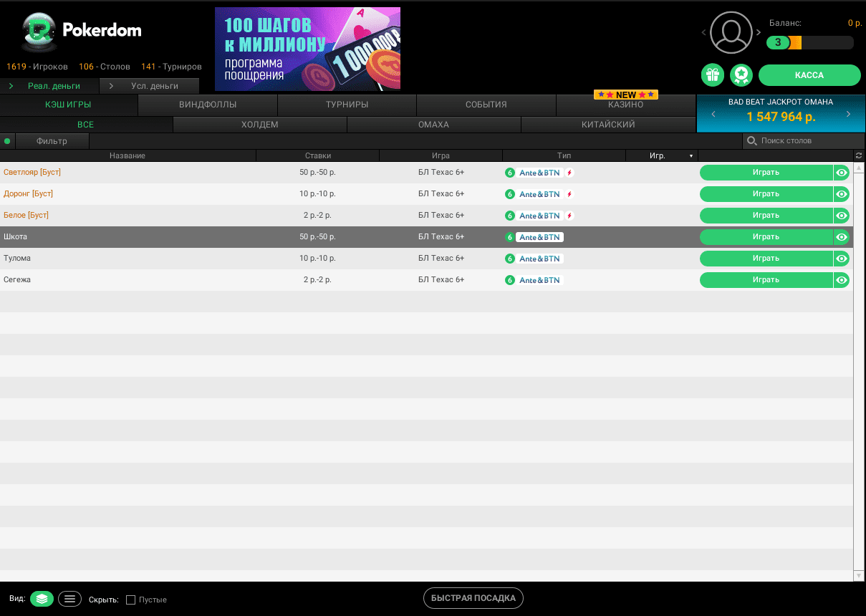Image resolution: width=866 pixels, height=616 pixels.
Task: Click the level progress bar
Action: click(x=810, y=43)
